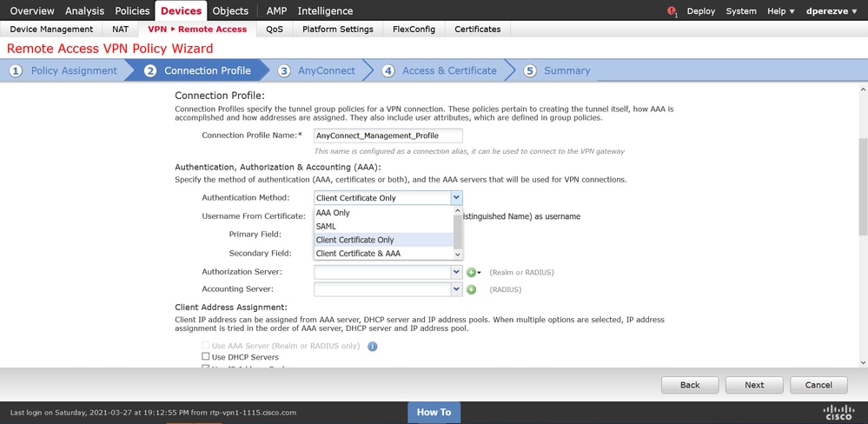The image size is (868, 424).
Task: Open the Intelligence menu
Action: (x=325, y=11)
